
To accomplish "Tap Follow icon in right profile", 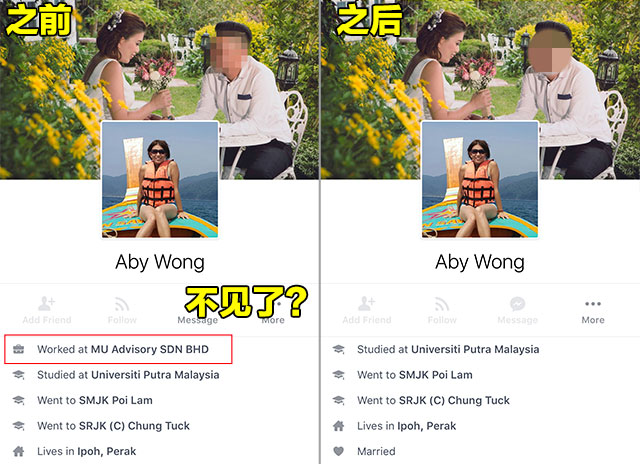I will point(442,304).
